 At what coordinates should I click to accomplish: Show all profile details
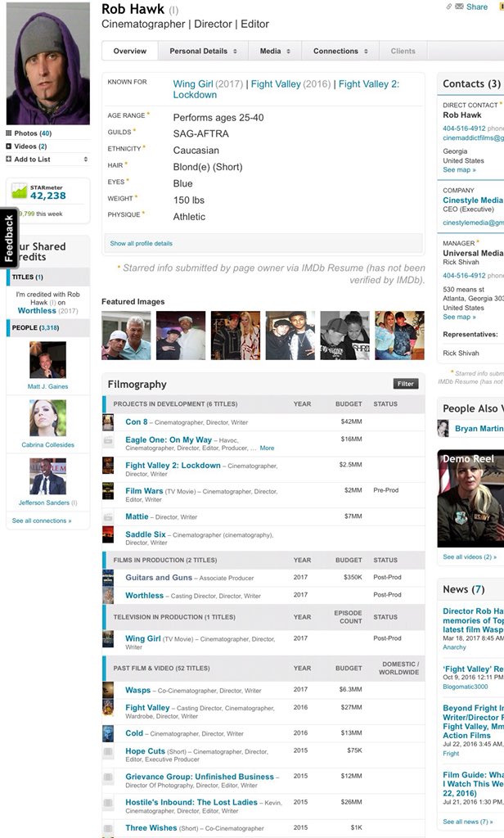click(141, 243)
